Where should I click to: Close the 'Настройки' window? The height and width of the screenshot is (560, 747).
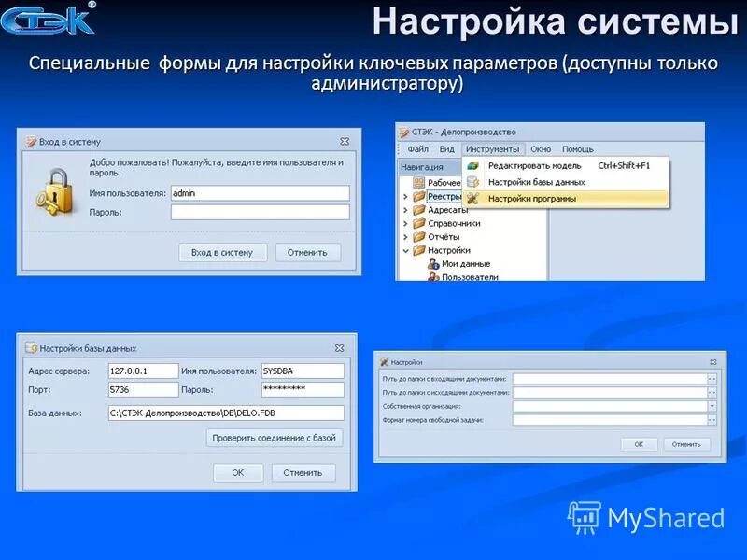713,362
